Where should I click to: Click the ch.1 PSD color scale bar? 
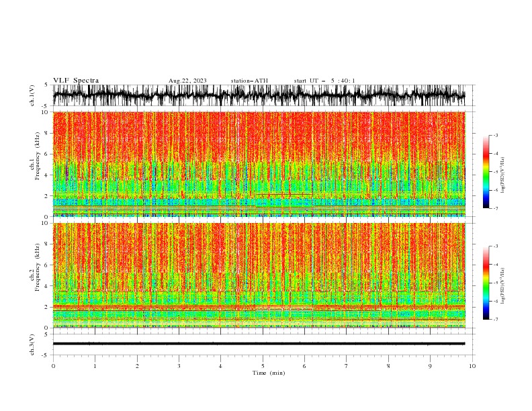coord(486,172)
